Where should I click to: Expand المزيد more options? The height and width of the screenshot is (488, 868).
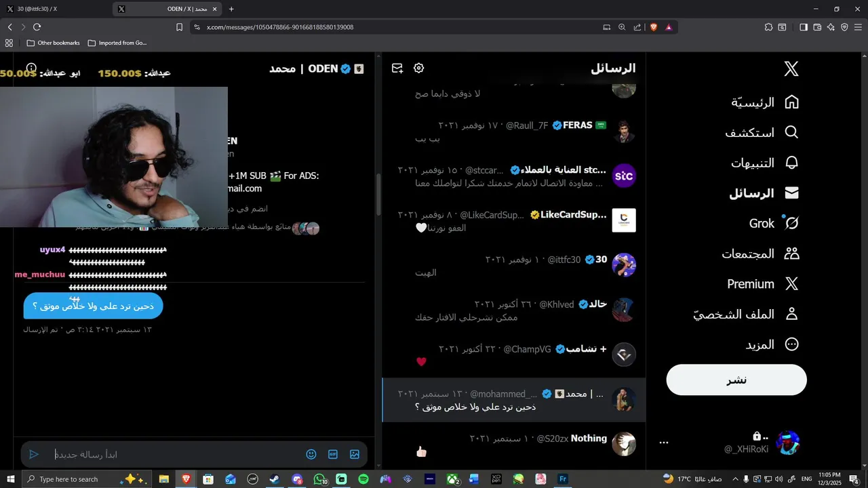tap(772, 344)
